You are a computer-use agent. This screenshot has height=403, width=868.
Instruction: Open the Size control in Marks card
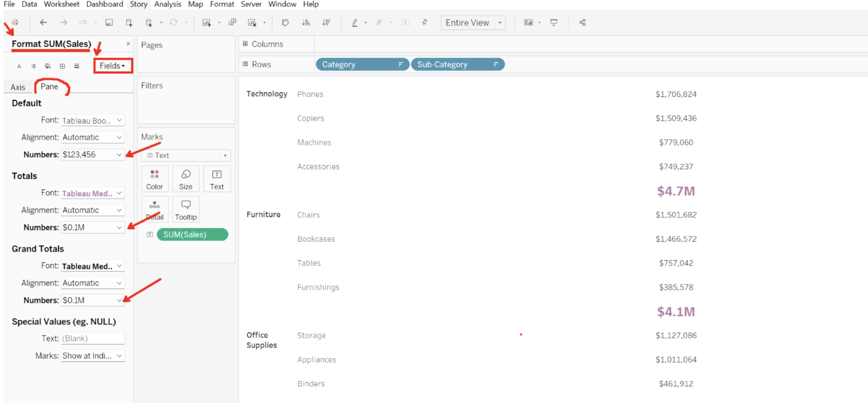(x=186, y=178)
